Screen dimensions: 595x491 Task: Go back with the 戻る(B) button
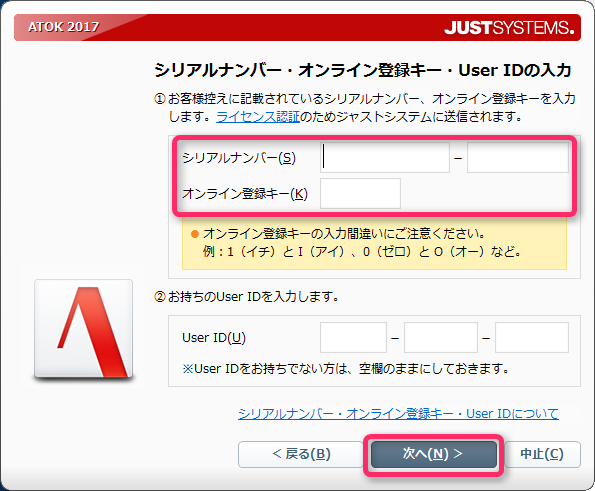coord(301,454)
